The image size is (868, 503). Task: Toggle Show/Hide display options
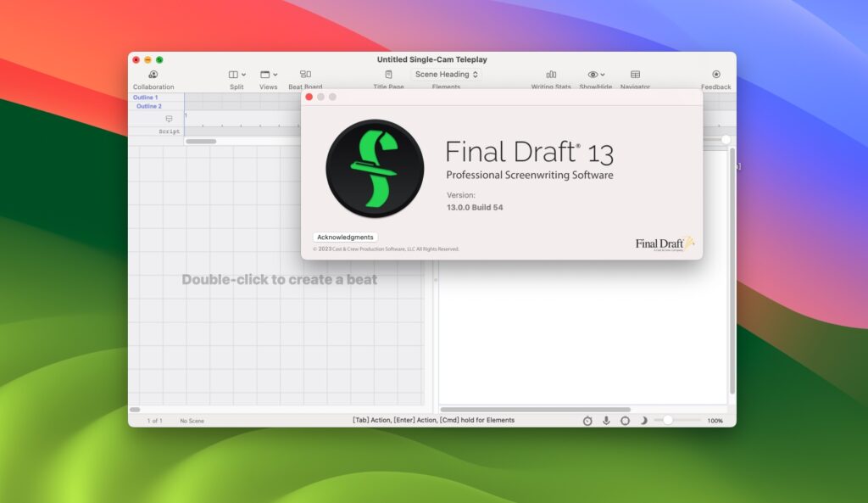click(594, 76)
